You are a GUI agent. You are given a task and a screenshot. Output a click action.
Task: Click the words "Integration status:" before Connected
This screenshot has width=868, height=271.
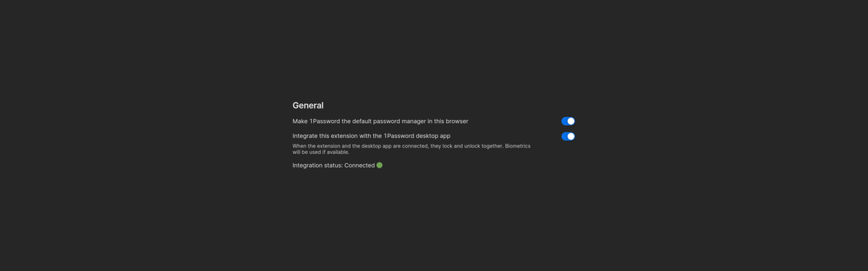point(318,165)
